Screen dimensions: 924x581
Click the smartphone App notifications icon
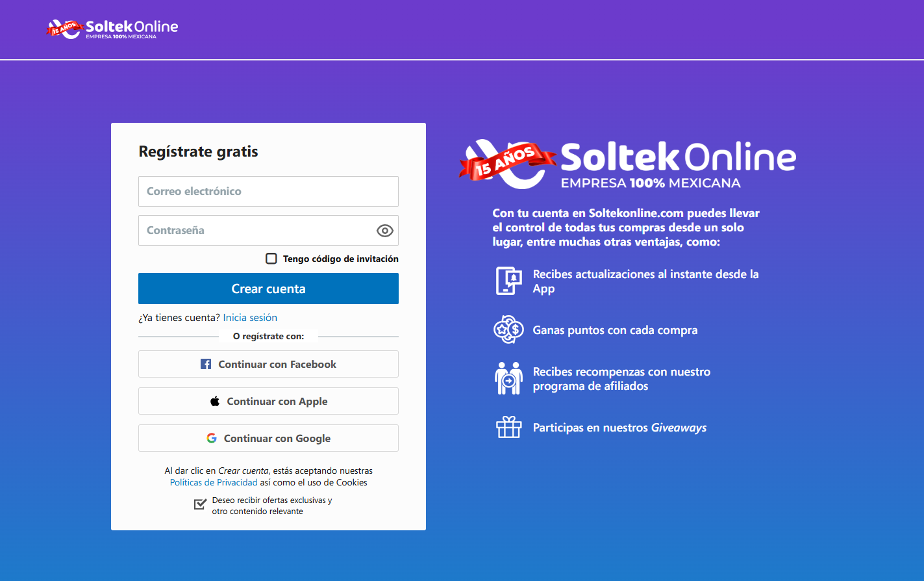pos(509,281)
